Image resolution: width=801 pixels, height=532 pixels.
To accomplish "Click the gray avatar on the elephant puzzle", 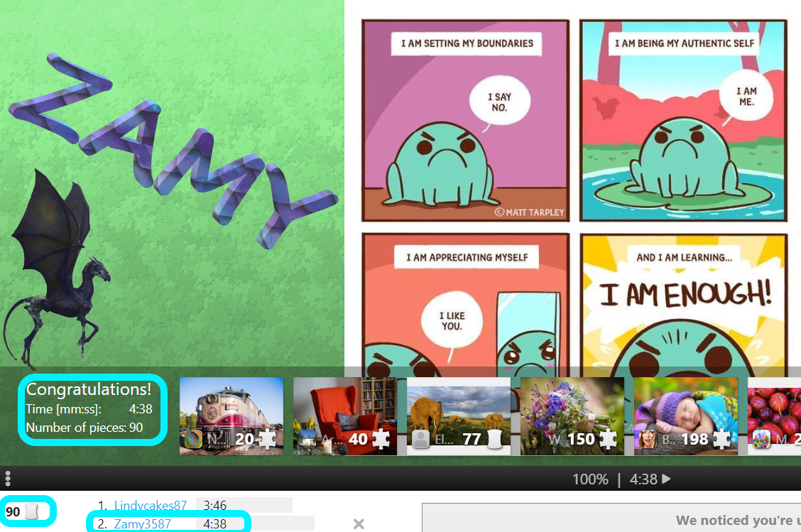I will point(421,439).
